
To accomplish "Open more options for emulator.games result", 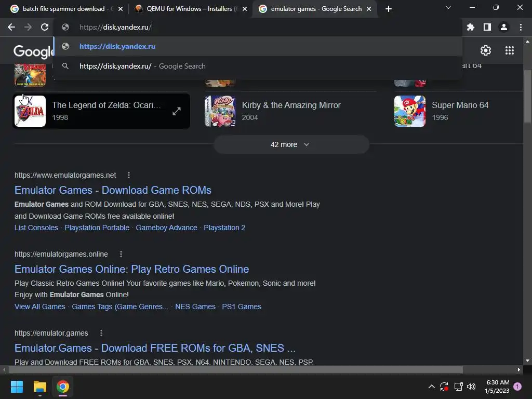I will pyautogui.click(x=101, y=333).
